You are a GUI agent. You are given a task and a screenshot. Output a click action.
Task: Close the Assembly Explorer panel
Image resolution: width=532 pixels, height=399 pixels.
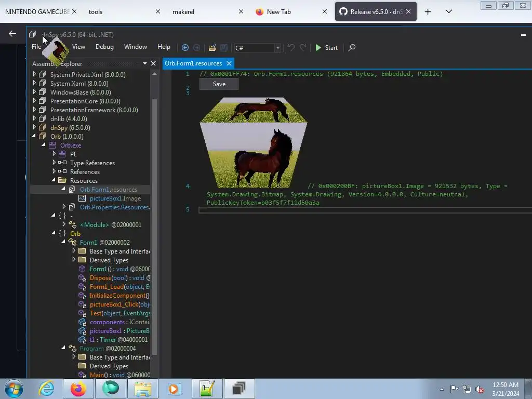coord(153,63)
